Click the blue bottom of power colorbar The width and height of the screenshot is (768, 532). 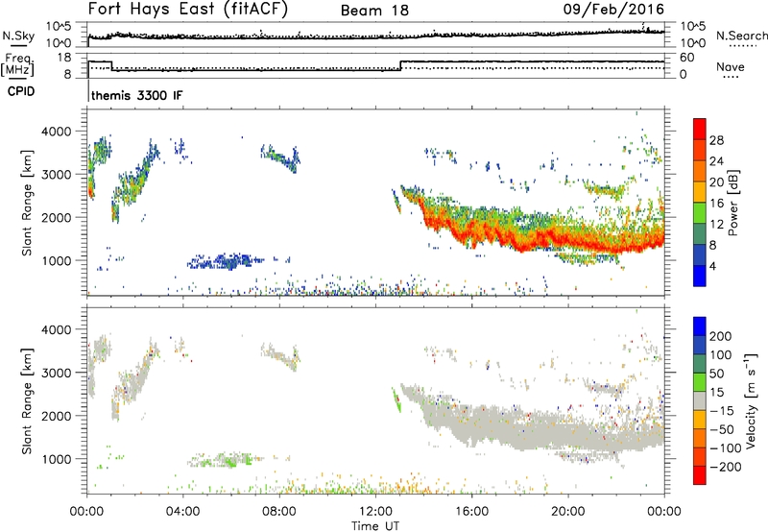tap(700, 276)
